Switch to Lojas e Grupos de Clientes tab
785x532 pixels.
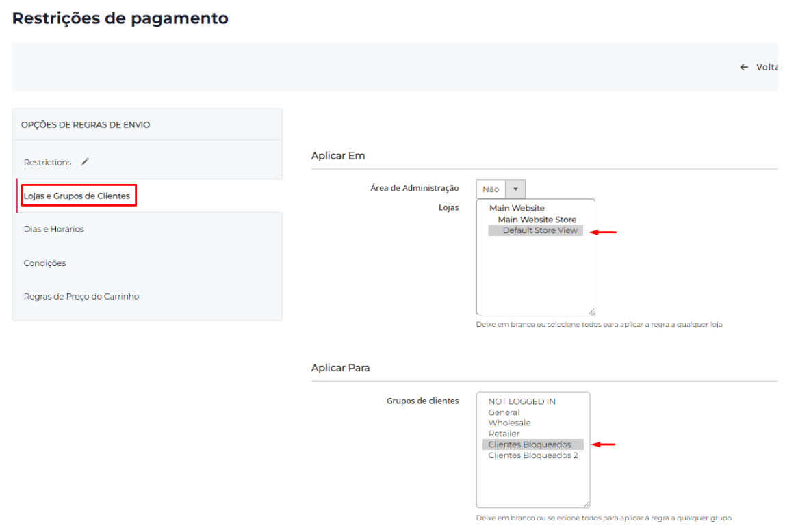tap(77, 196)
